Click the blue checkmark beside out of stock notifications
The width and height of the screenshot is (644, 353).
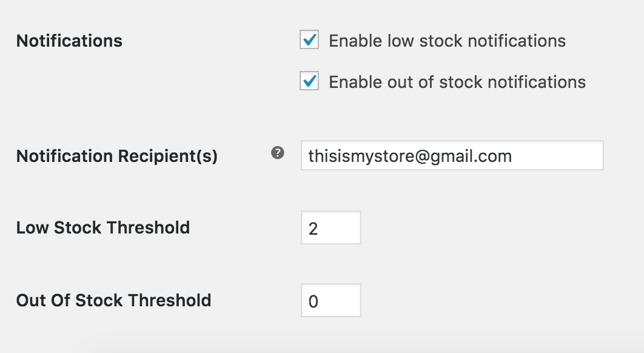point(310,80)
